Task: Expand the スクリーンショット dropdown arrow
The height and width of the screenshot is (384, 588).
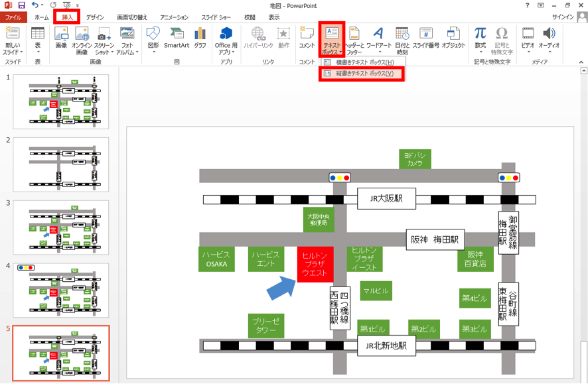Action: coord(111,52)
